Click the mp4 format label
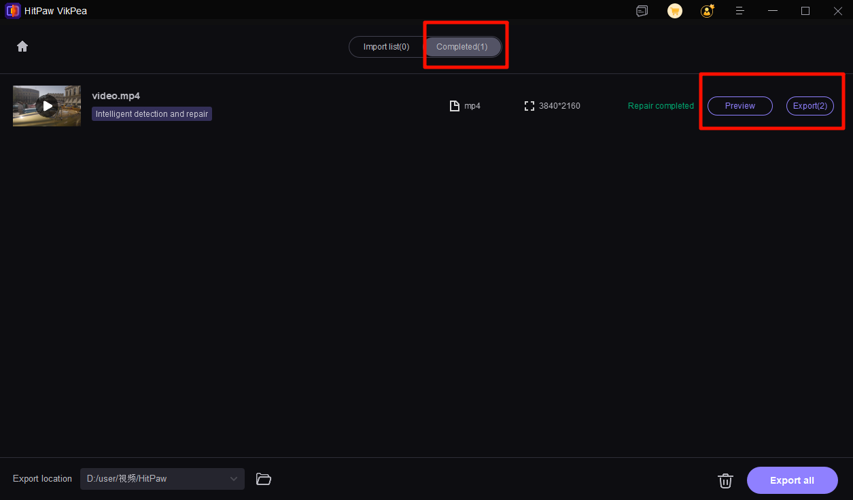853x500 pixels. 472,106
